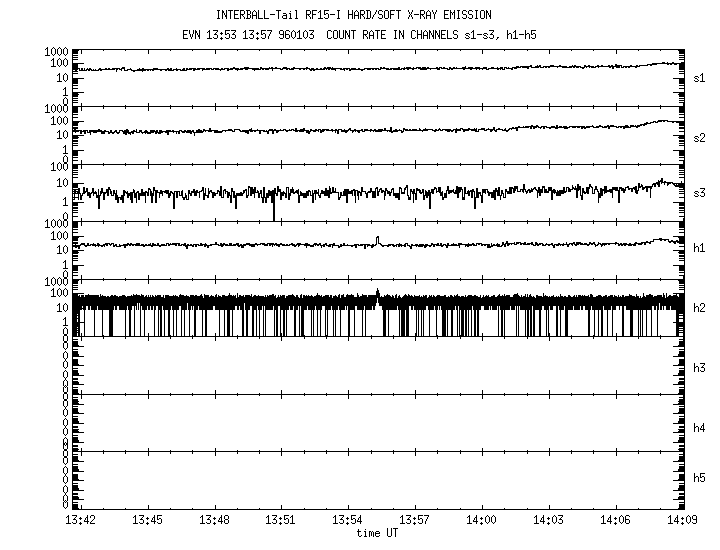This screenshot has height=550, width=720.
Task: Click the s1 channel label
Action: pyautogui.click(x=699, y=77)
